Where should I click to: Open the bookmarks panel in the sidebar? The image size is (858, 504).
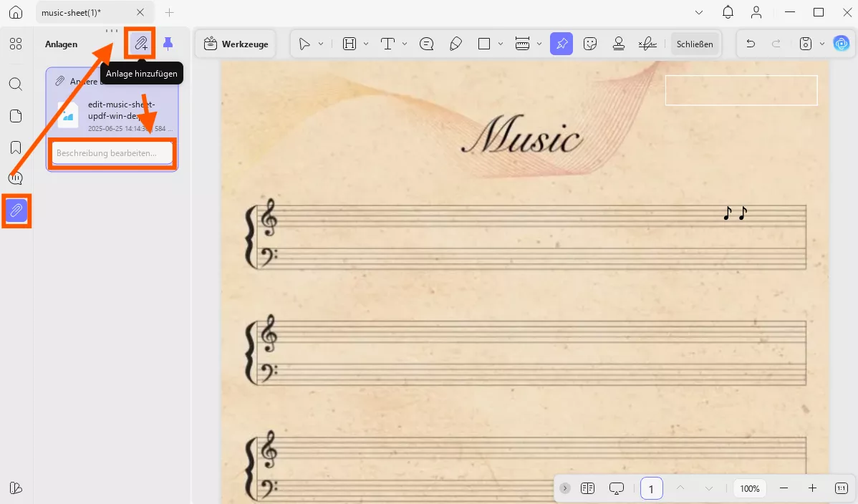(16, 147)
